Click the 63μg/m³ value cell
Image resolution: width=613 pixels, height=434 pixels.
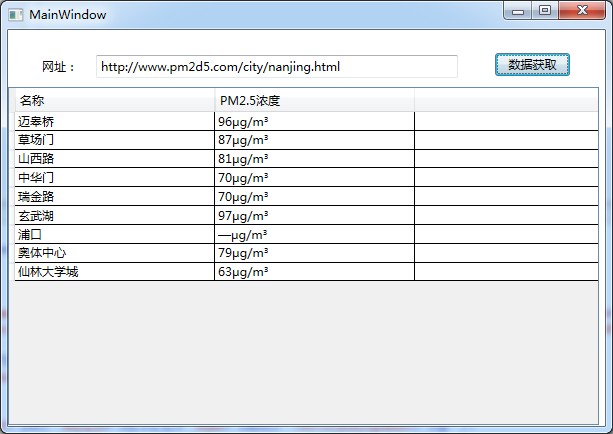314,272
